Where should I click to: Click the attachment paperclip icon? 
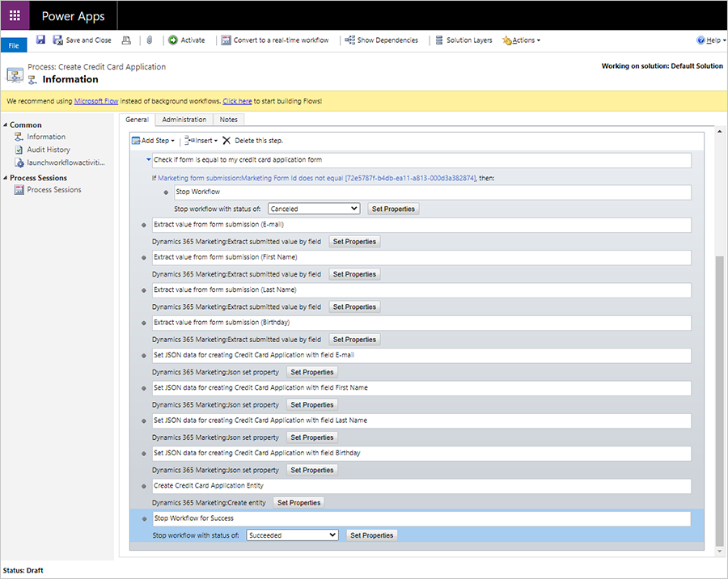[149, 40]
